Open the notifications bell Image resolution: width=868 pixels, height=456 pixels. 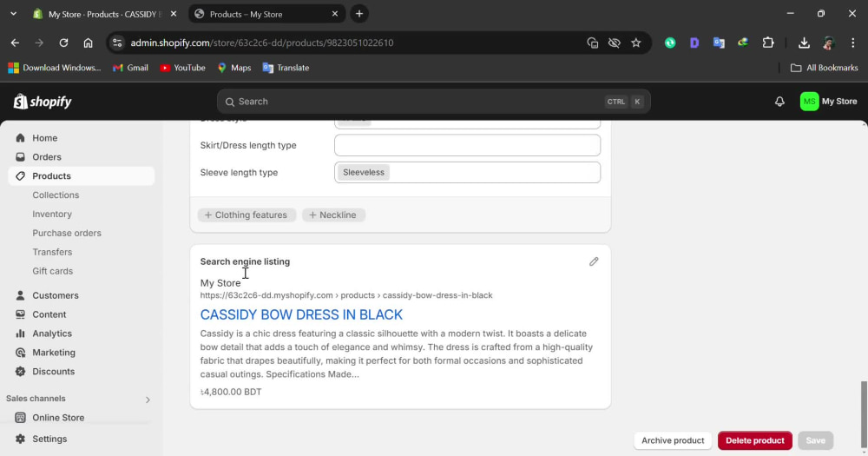(x=779, y=102)
